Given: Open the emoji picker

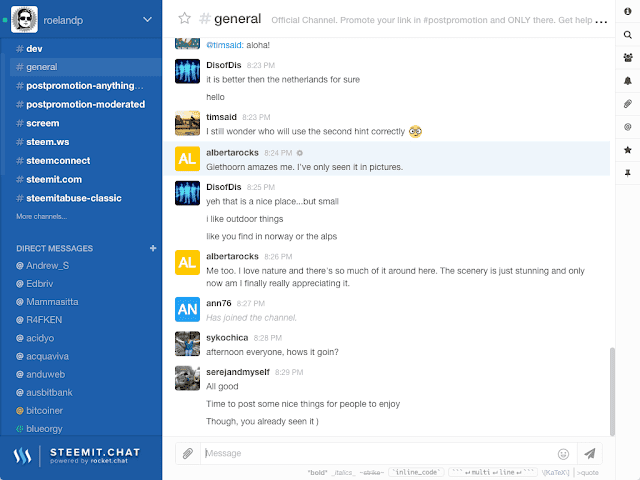Looking at the screenshot, I should 563,454.
